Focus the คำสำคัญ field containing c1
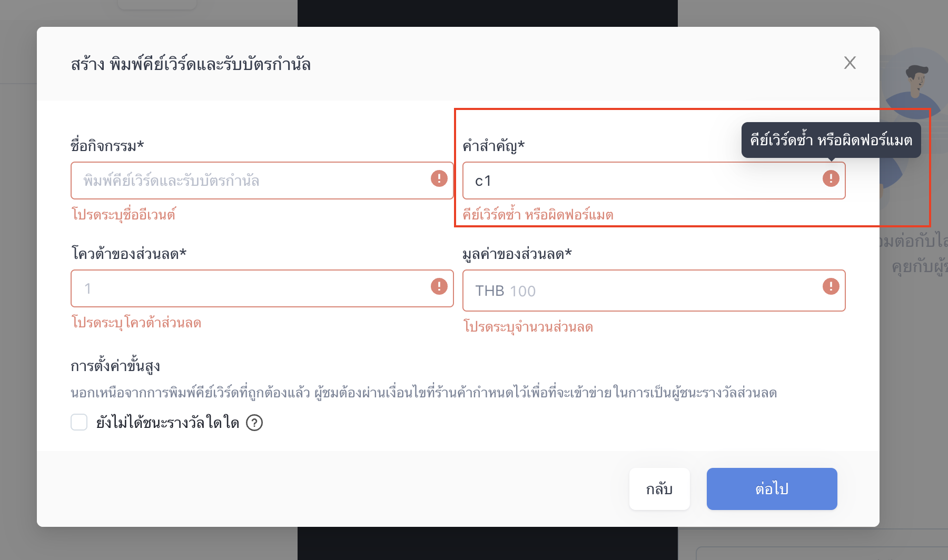The image size is (948, 560). click(654, 181)
